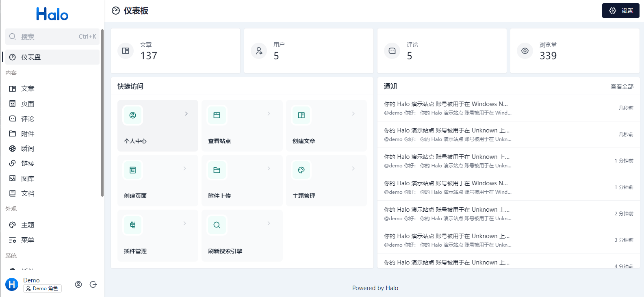
Task: Click the 查看站点 window icon
Action: pos(217,115)
